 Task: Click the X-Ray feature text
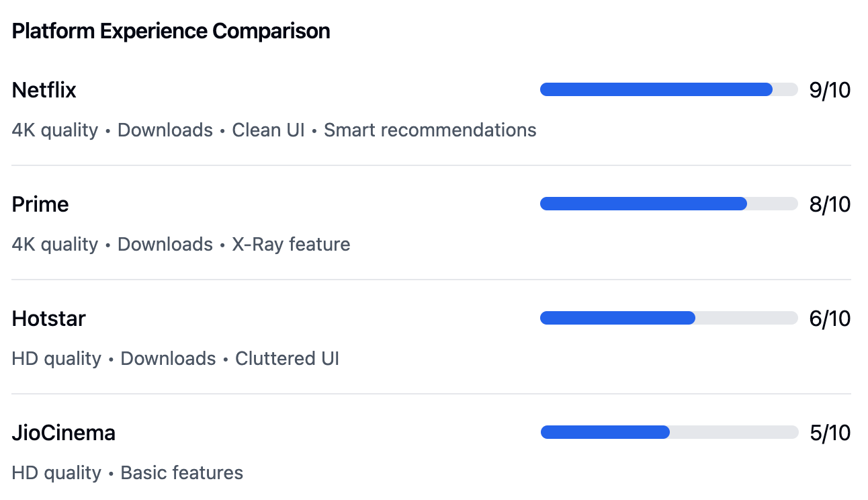tap(291, 244)
